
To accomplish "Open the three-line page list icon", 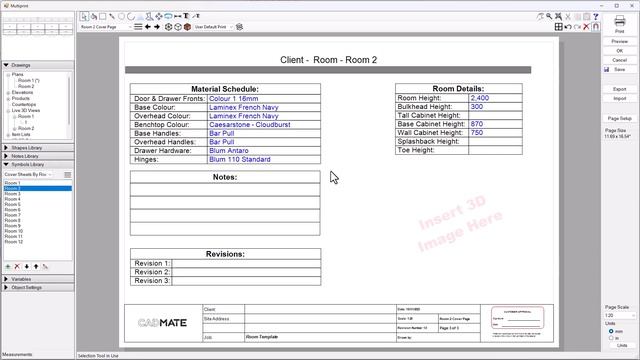I will click(138, 27).
